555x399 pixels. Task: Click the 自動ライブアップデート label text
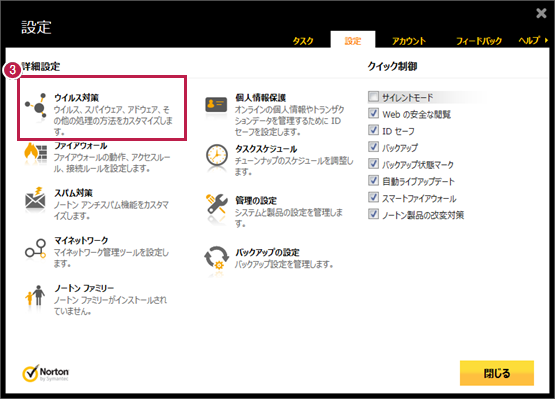418,182
